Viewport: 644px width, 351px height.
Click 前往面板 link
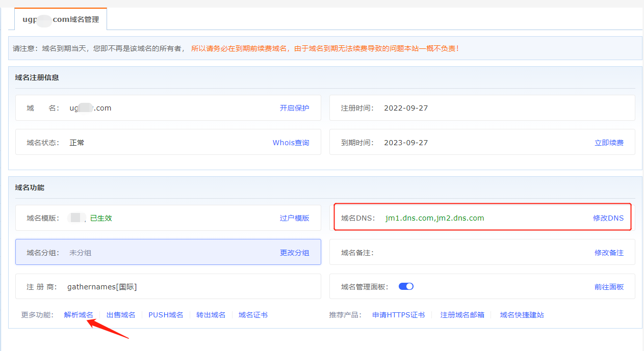[609, 287]
